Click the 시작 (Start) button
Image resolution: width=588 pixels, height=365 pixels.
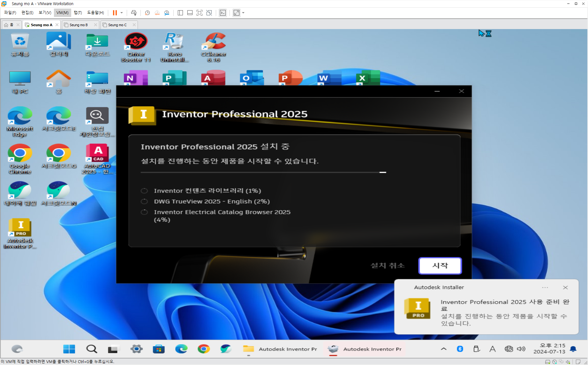click(x=440, y=266)
